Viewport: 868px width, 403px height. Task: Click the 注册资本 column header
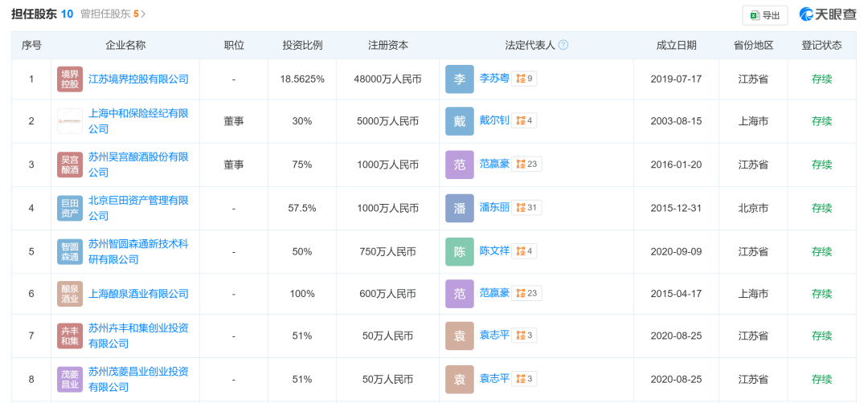388,45
